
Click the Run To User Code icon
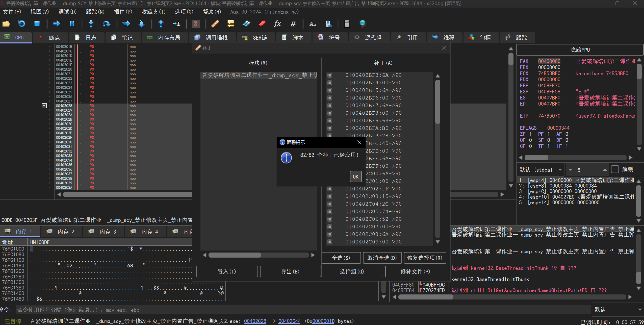click(176, 24)
